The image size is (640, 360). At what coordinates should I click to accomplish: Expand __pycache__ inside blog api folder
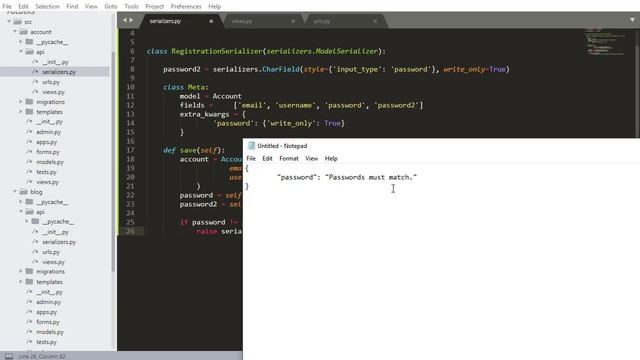click(27, 221)
